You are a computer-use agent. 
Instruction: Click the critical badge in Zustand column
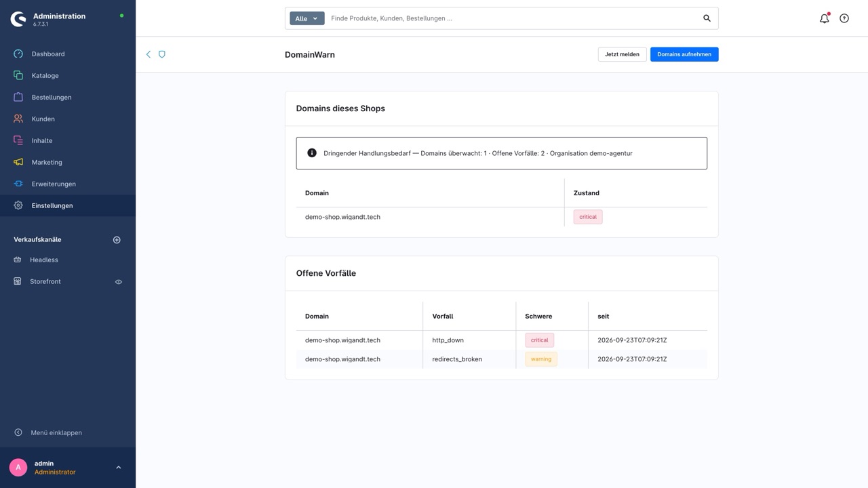point(588,217)
